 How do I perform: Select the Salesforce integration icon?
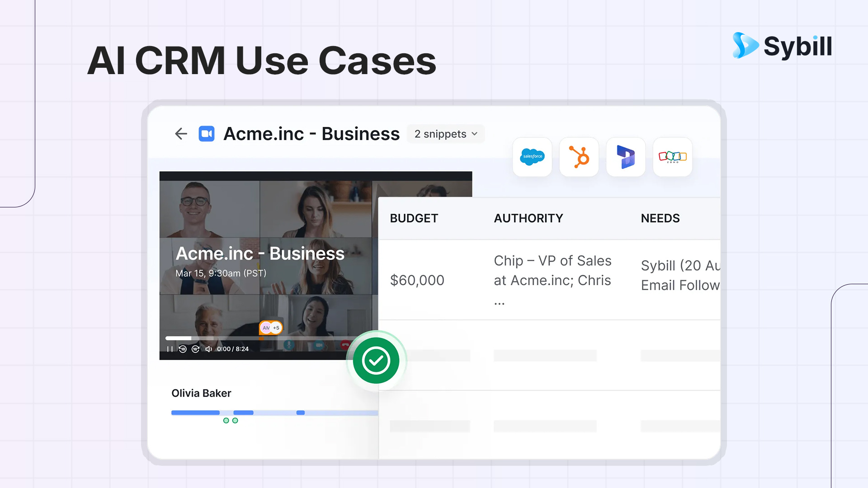(x=532, y=157)
